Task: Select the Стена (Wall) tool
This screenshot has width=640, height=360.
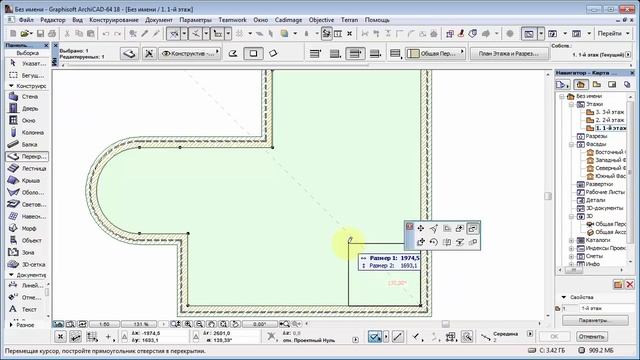Action: pos(27,97)
